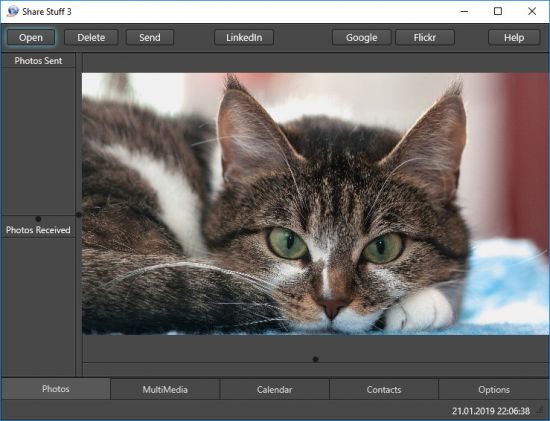Go to the Contacts tab
The height and width of the screenshot is (421, 550).
pos(384,389)
